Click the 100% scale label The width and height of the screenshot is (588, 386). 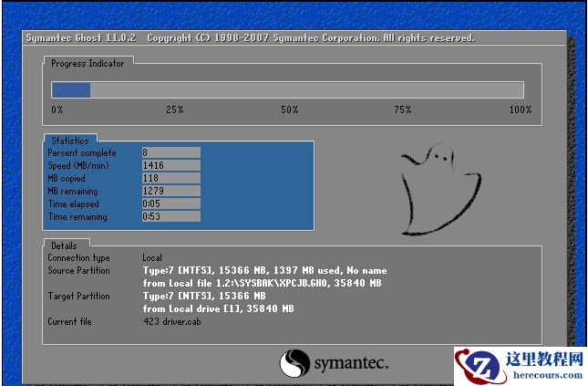(x=521, y=110)
